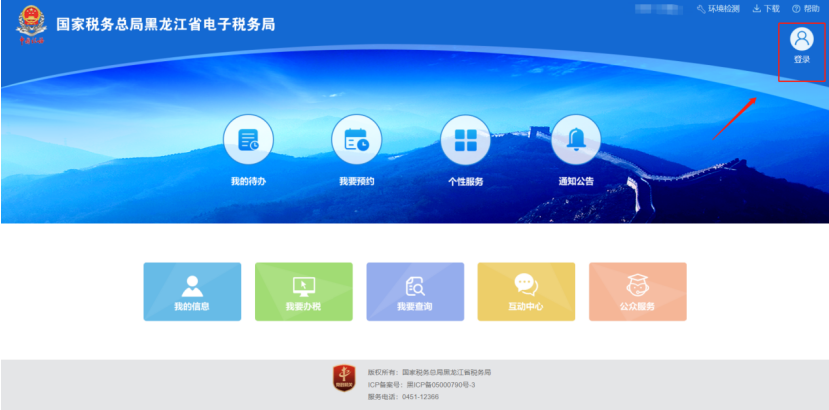Screen dimensions: 829x410
Task: Click 环境检测 wrench link
Action: coord(719,9)
